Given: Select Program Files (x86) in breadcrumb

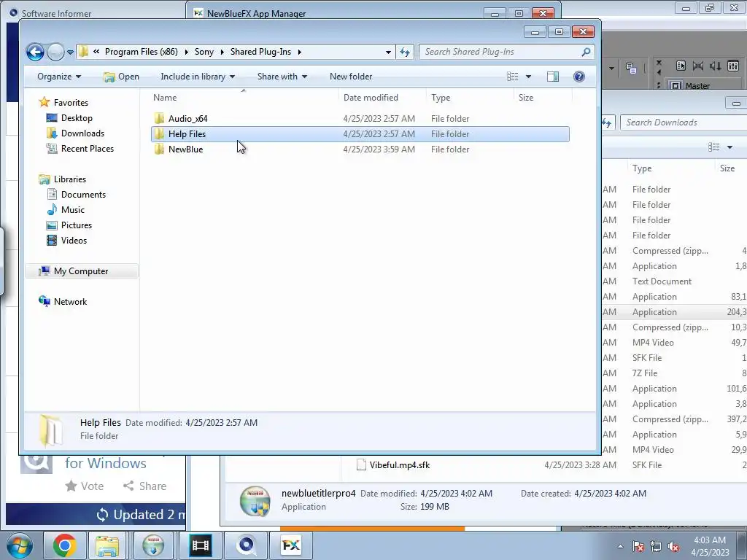Looking at the screenshot, I should click(x=141, y=52).
